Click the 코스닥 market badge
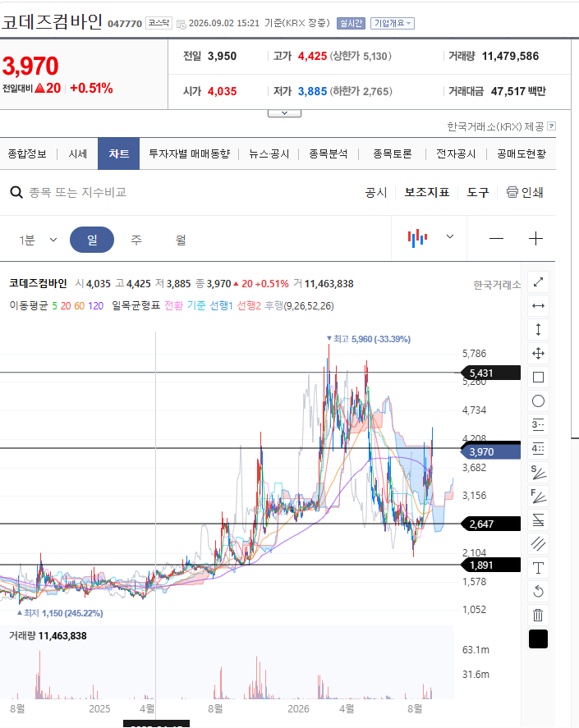 click(159, 23)
